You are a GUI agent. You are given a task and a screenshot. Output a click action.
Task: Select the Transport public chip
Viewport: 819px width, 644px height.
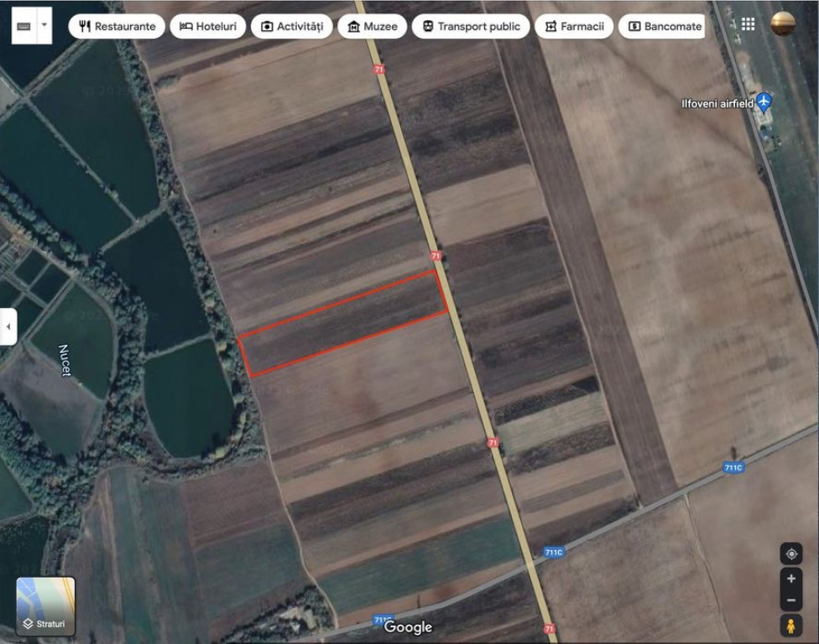pyautogui.click(x=471, y=26)
